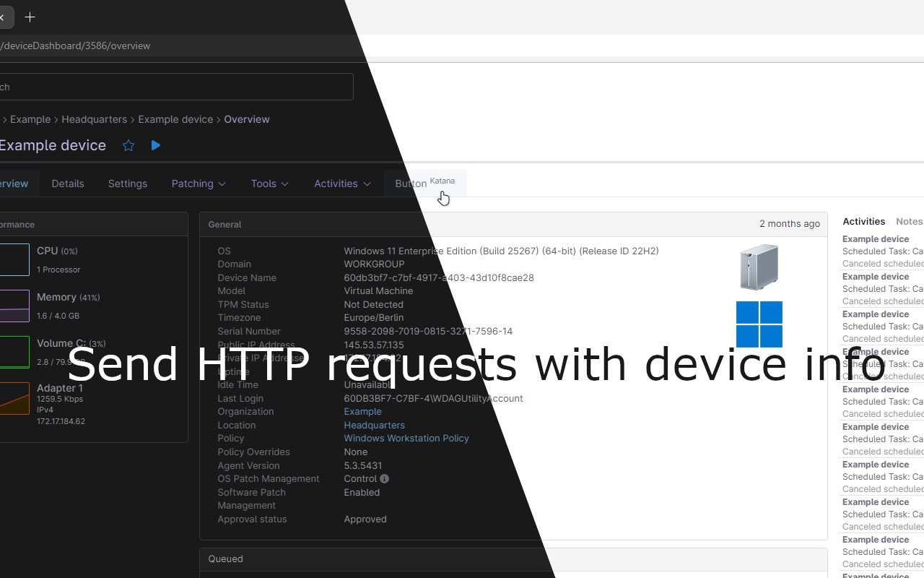Click the Headquarters breadcrumb

(x=94, y=119)
